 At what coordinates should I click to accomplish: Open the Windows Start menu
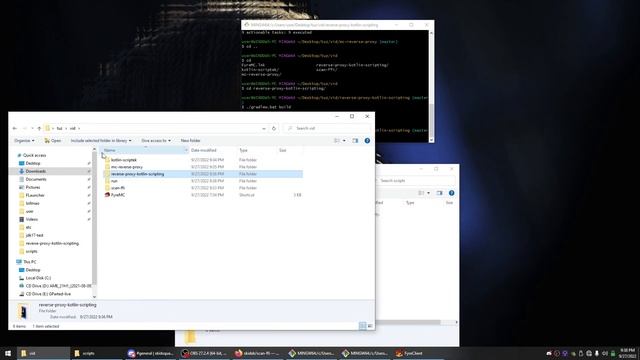click(x=8, y=353)
